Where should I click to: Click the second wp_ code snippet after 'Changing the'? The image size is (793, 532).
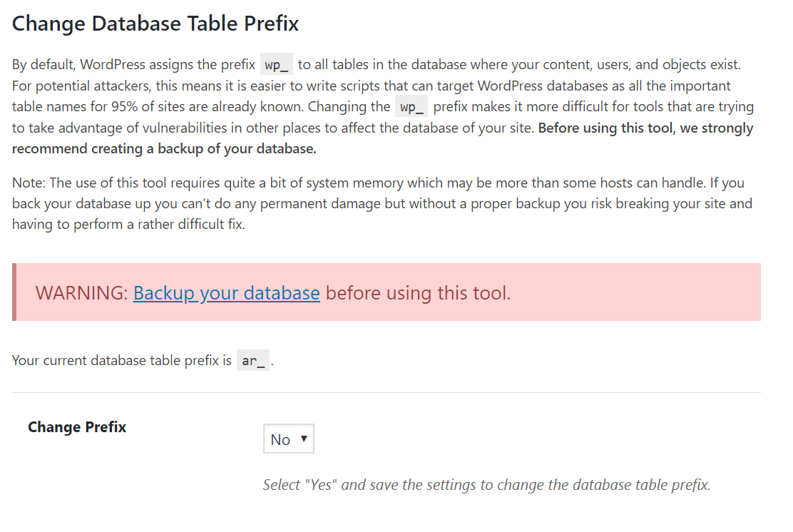click(x=411, y=107)
